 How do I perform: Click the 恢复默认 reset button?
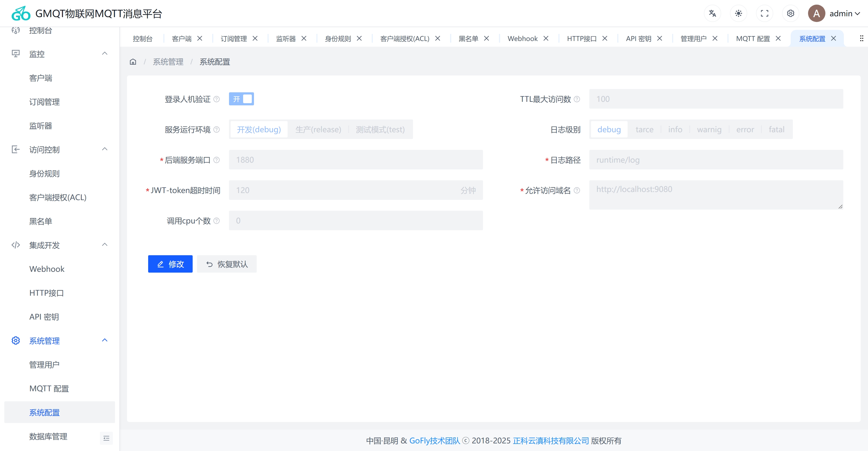pyautogui.click(x=227, y=264)
